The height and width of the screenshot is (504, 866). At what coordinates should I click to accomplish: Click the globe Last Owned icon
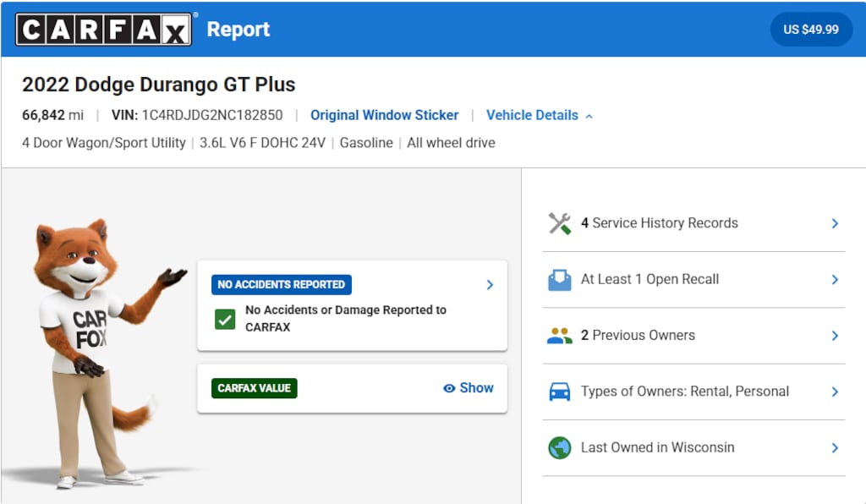560,447
